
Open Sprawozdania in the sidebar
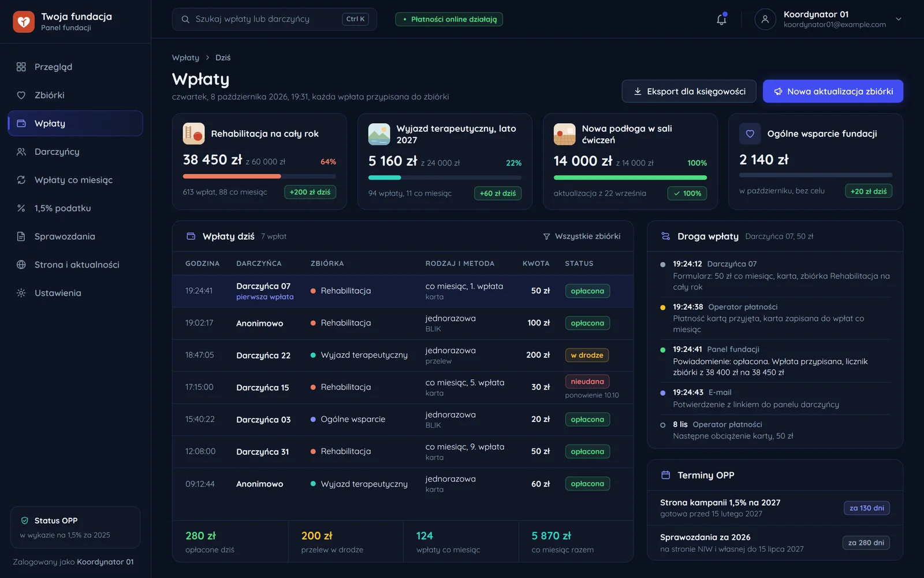tap(76, 236)
